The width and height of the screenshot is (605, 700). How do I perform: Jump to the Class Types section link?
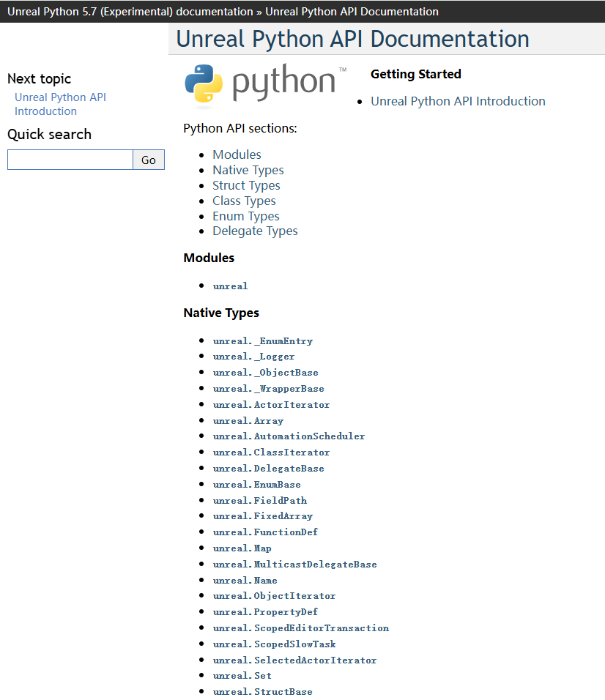coord(244,201)
